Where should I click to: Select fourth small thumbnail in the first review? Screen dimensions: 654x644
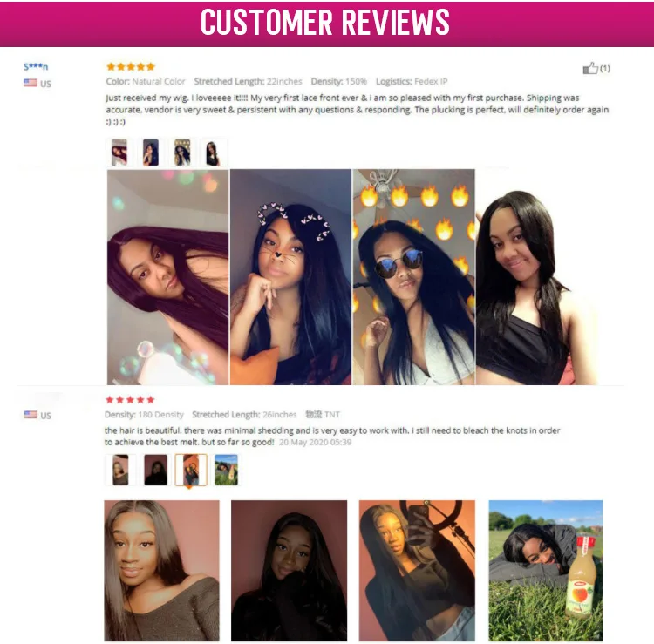[x=214, y=153]
